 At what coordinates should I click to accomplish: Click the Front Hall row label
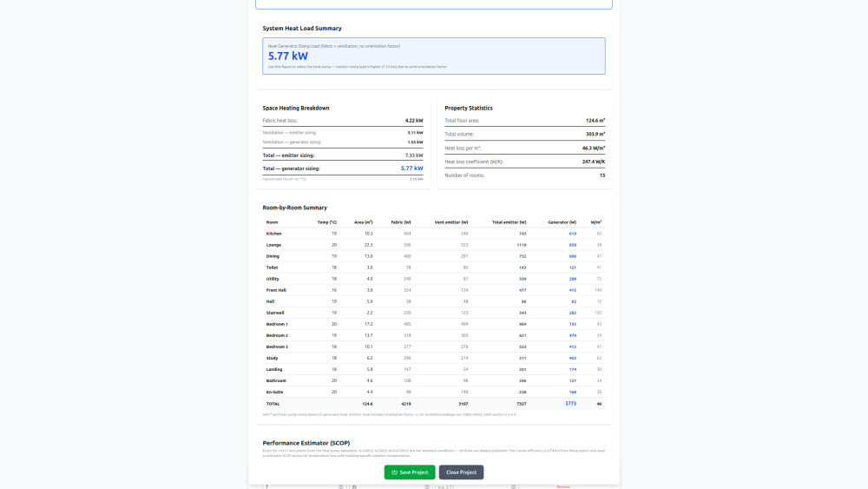click(x=276, y=290)
